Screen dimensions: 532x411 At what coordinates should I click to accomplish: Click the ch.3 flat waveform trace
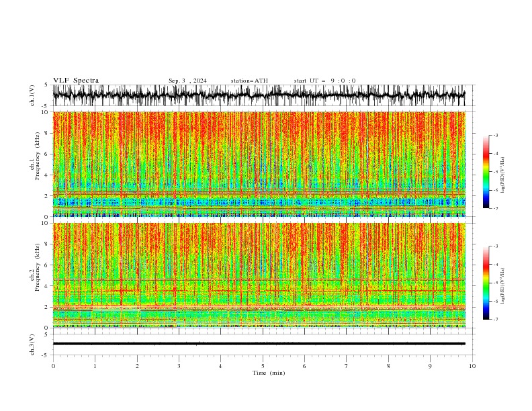259,344
